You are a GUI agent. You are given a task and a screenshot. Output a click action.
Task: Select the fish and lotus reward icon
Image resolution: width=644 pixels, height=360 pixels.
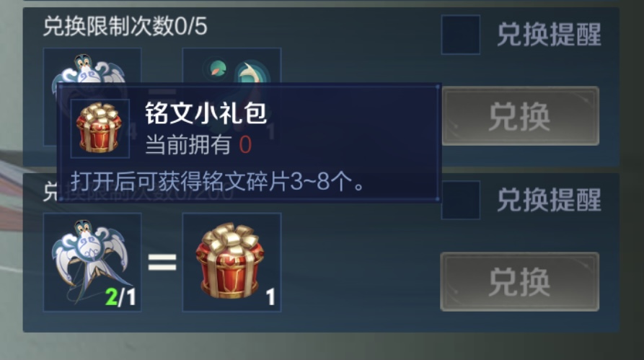point(231,66)
